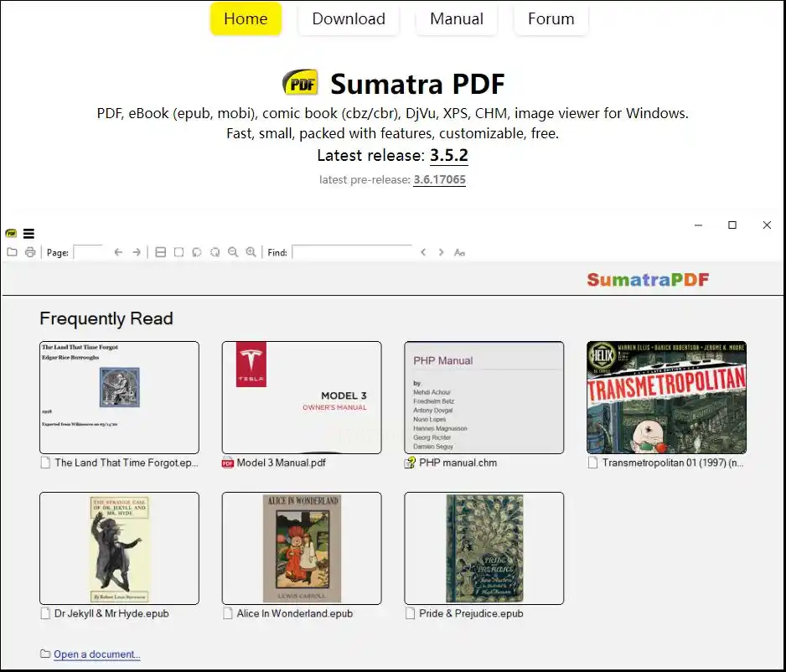This screenshot has height=672, width=786.
Task: Rotate left toolbar icon
Action: point(196,252)
